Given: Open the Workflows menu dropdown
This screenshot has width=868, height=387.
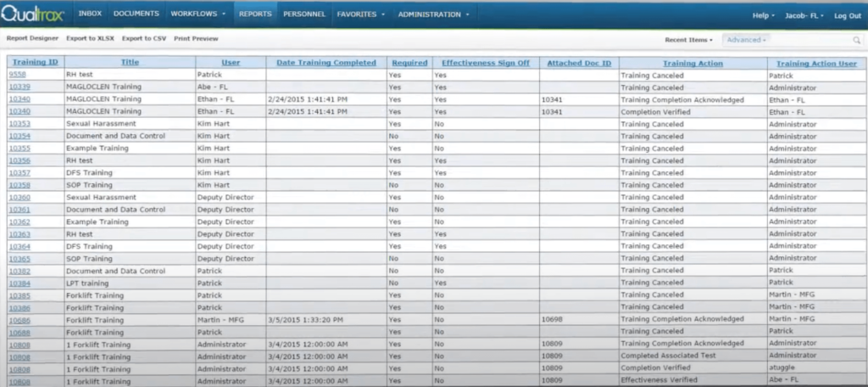Looking at the screenshot, I should [x=198, y=14].
